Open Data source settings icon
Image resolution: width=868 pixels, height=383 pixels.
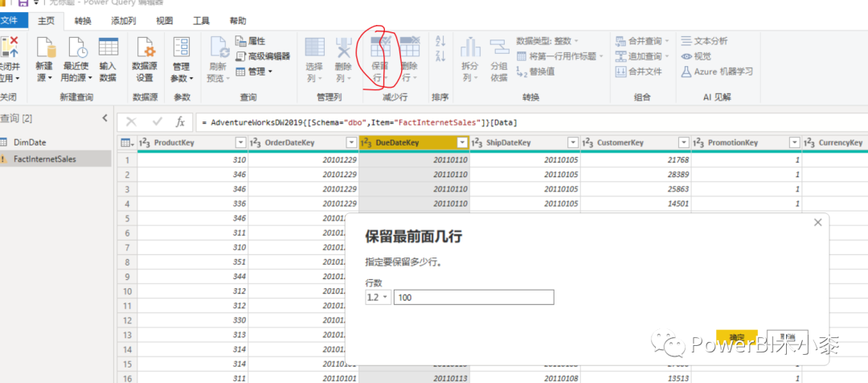[x=145, y=47]
